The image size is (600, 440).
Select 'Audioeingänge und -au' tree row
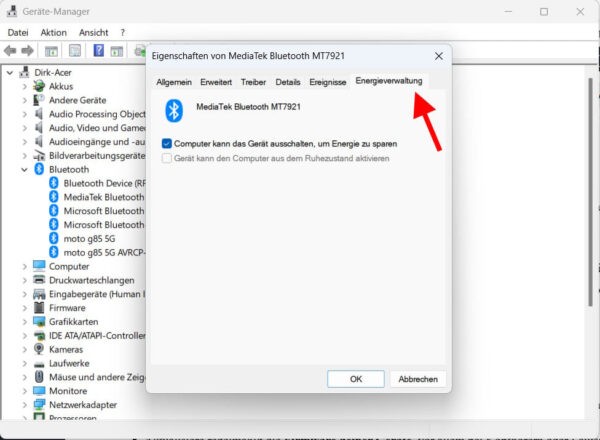(97, 142)
